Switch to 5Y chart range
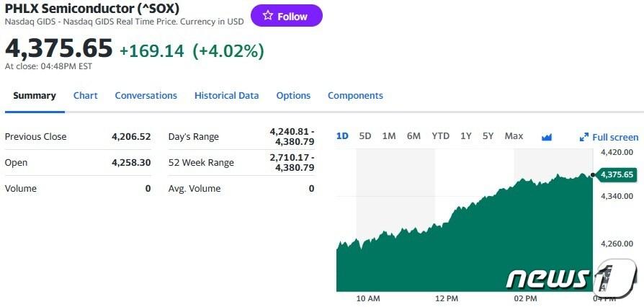Image resolution: width=644 pixels, height=307 pixels. [488, 136]
